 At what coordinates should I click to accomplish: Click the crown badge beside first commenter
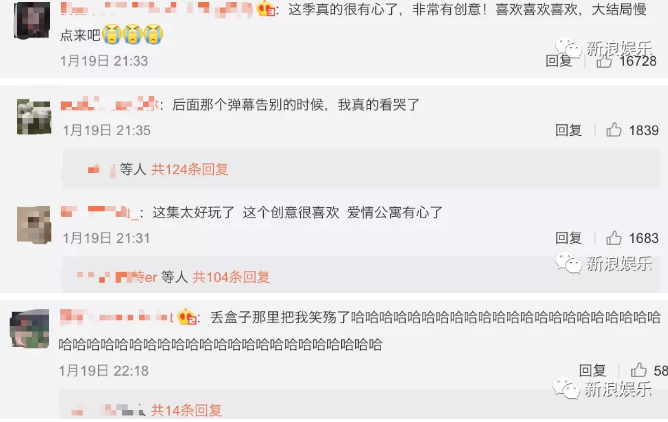266,9
